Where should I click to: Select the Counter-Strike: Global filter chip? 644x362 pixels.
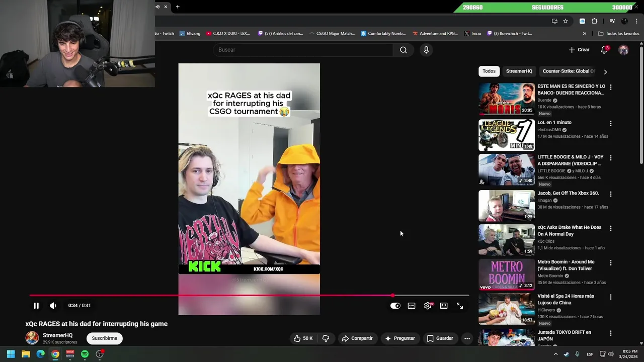[x=569, y=71]
